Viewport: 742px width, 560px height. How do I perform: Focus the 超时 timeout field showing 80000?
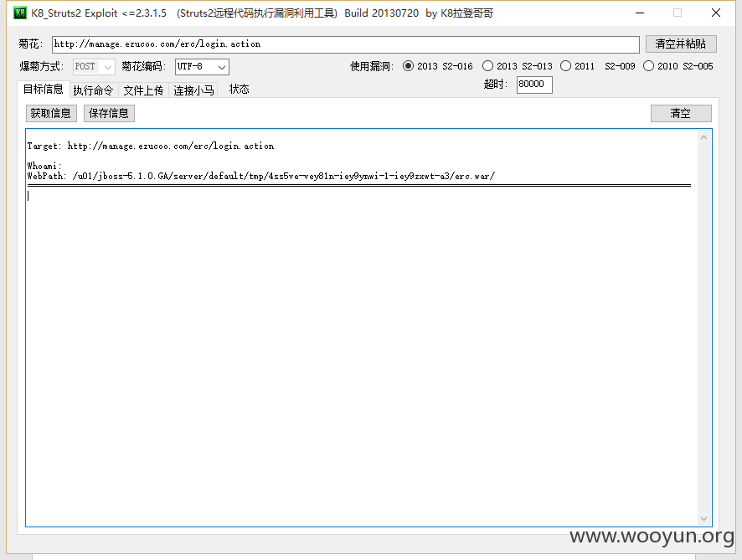[534, 85]
